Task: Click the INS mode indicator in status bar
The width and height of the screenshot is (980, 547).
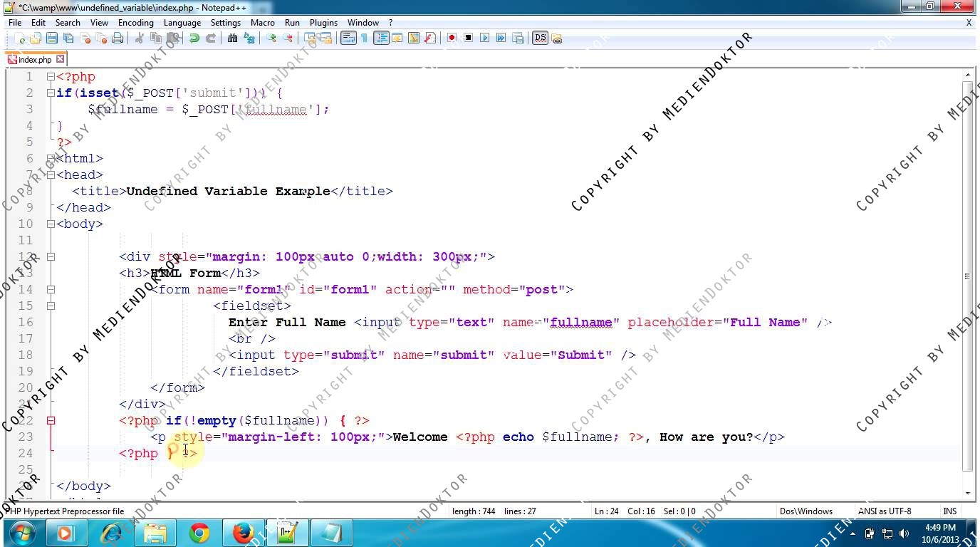Action: (x=949, y=511)
